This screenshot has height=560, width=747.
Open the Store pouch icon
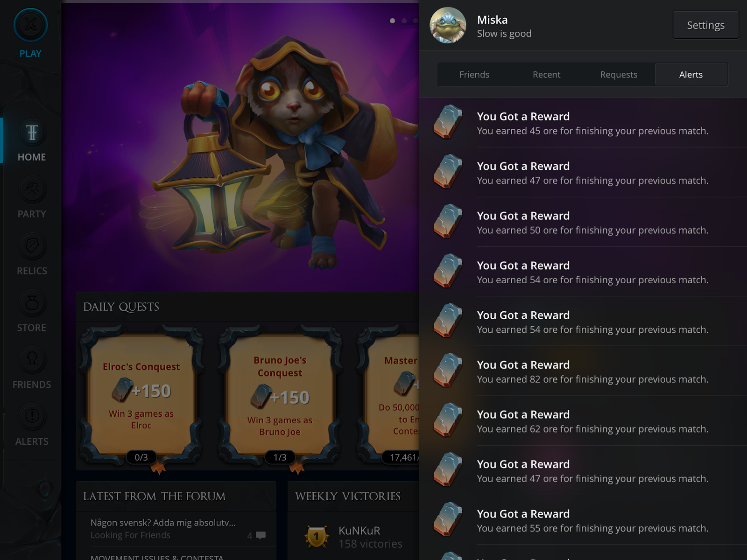click(32, 303)
